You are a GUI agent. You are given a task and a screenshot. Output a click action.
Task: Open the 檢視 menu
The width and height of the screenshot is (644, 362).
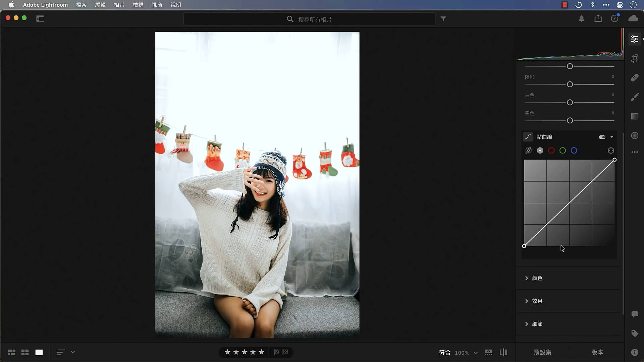(x=138, y=5)
